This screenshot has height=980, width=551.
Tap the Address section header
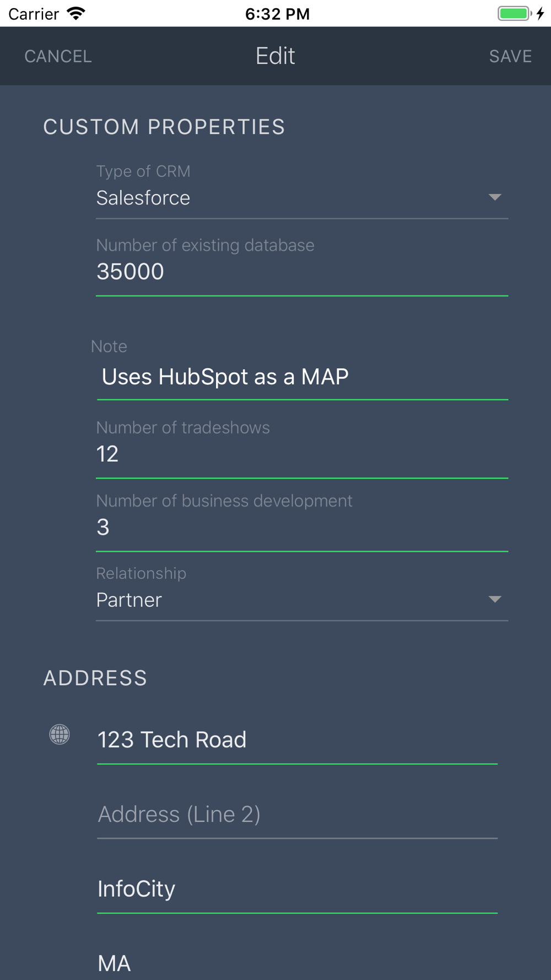point(95,678)
